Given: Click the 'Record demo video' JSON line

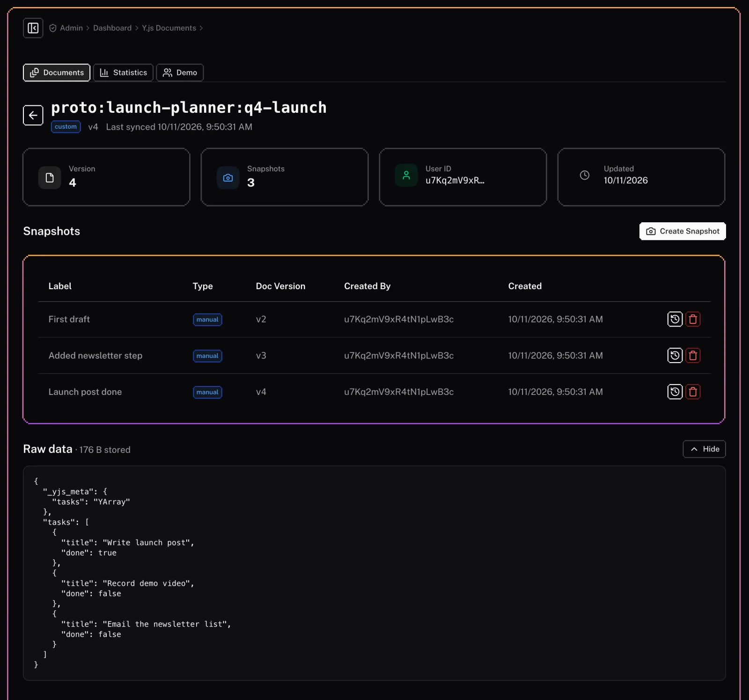Looking at the screenshot, I should click(x=127, y=583).
